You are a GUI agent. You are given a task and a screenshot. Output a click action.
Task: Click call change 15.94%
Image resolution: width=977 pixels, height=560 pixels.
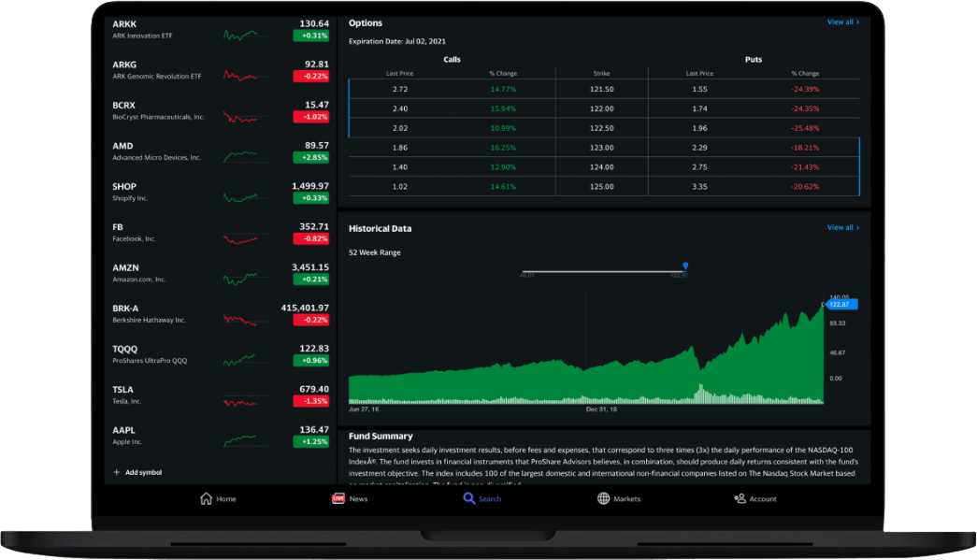click(503, 108)
